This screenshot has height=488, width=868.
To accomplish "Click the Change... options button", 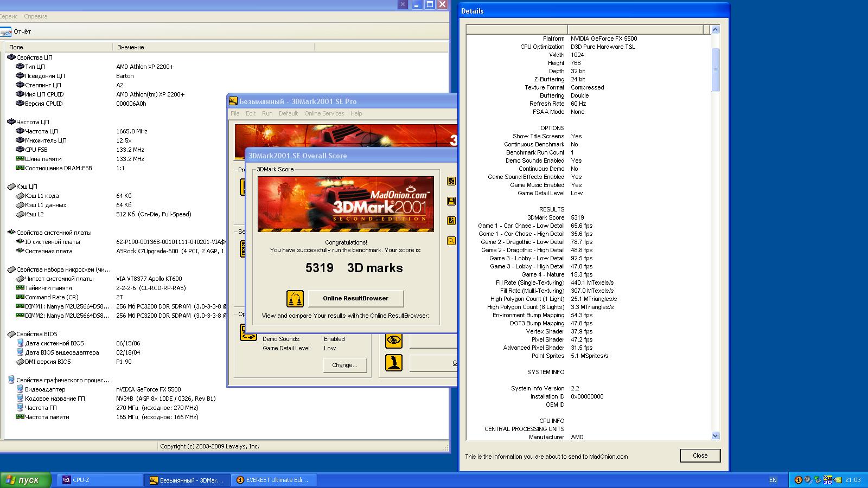I will click(x=344, y=365).
